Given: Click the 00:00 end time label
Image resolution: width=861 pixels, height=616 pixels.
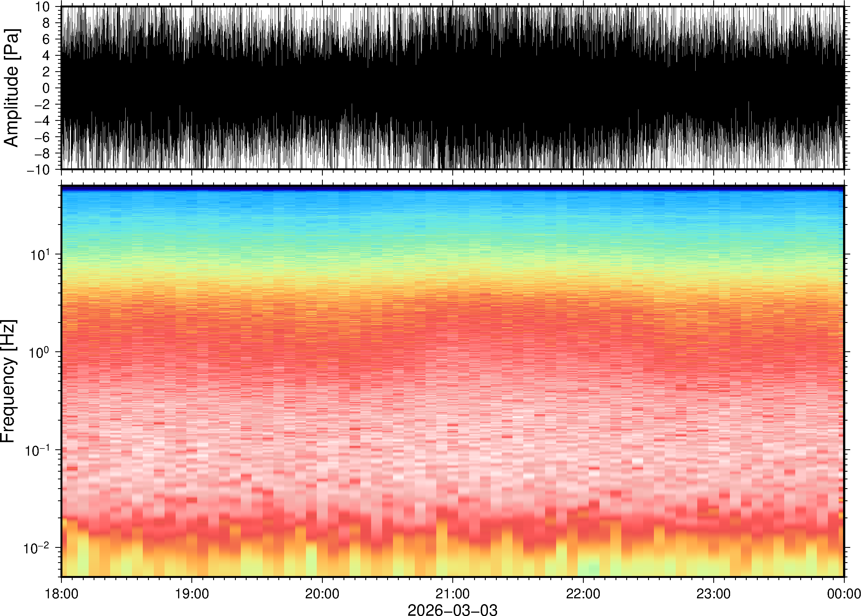Looking at the screenshot, I should tap(844, 594).
